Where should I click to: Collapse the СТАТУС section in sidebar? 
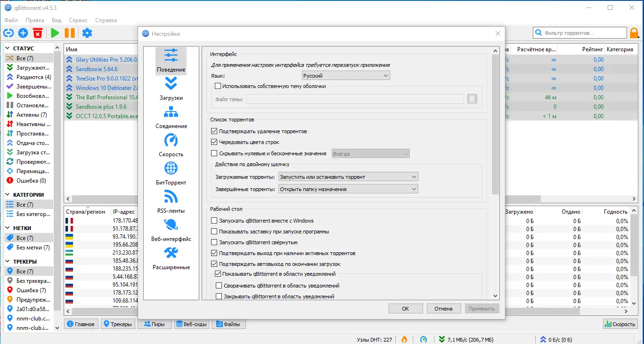click(x=8, y=48)
